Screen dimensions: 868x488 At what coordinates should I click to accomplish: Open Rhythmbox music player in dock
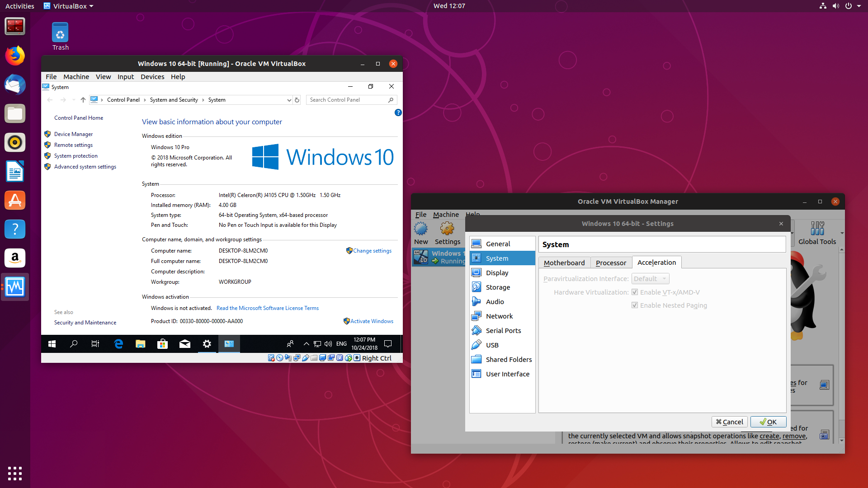[x=15, y=142]
